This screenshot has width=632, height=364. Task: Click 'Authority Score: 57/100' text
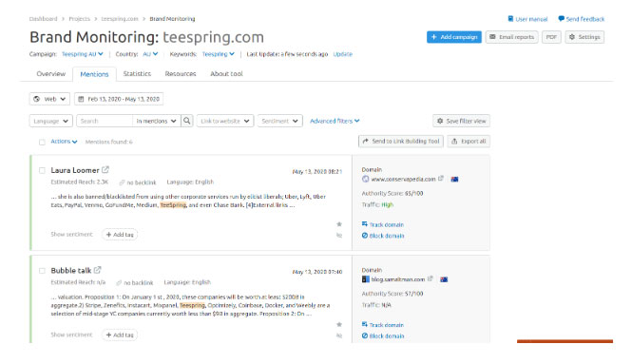(393, 294)
